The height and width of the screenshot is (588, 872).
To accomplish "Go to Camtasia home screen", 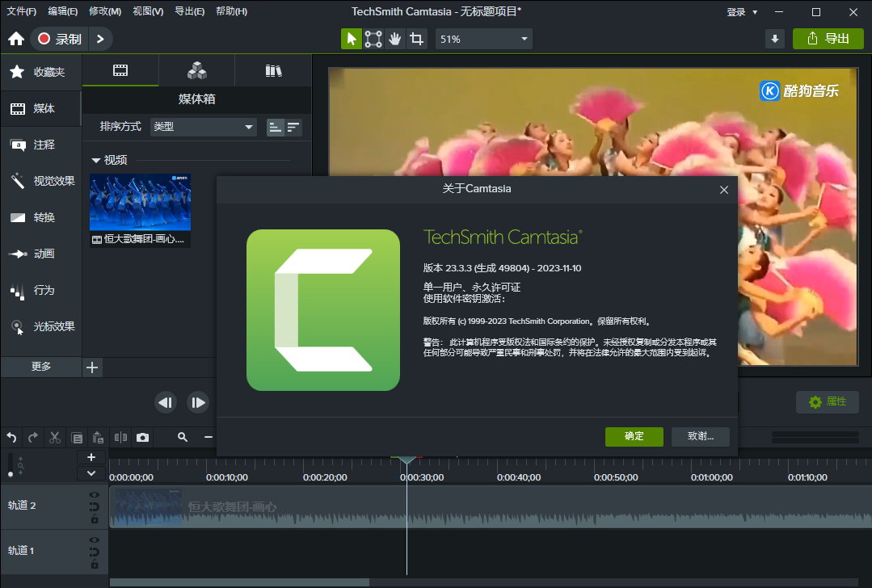I will point(16,39).
